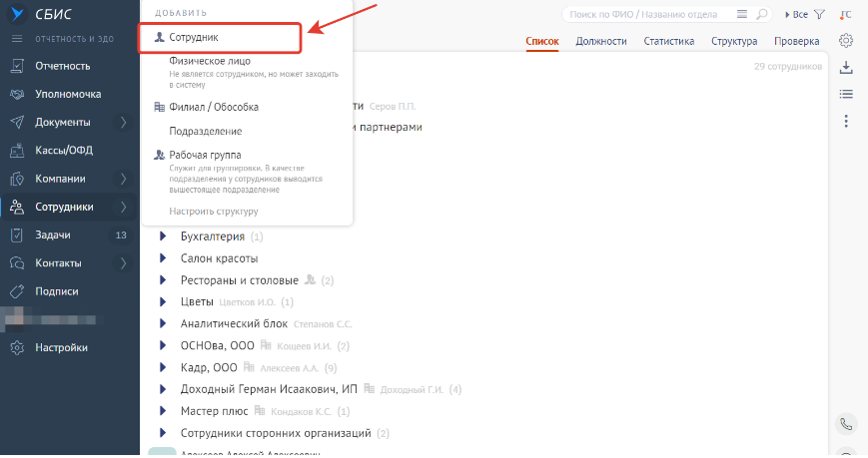Expand the Мастер плюс branch

pyautogui.click(x=163, y=411)
